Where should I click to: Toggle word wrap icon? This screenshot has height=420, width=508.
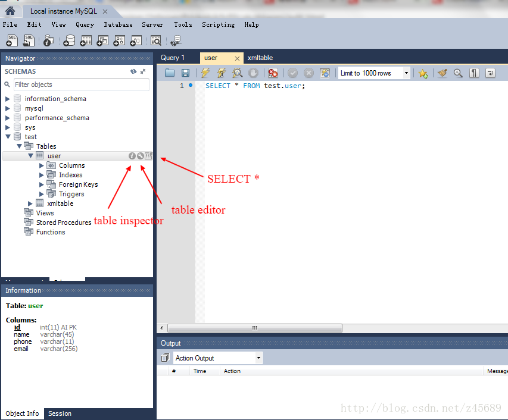tap(491, 73)
